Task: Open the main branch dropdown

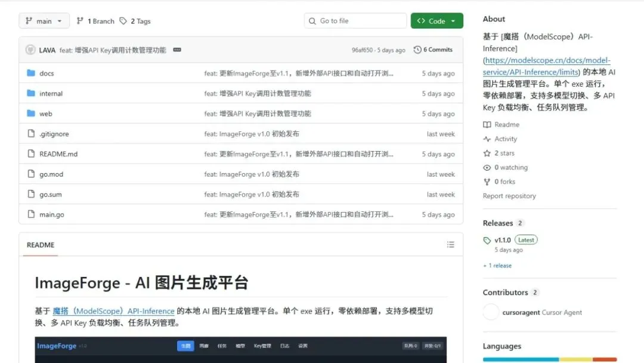Action: point(44,21)
